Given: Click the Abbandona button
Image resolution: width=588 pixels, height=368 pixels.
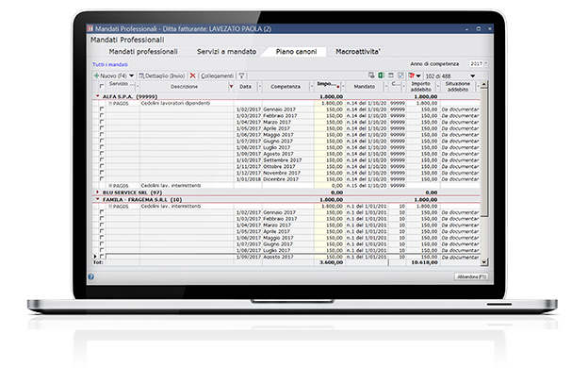Looking at the screenshot, I should pos(471,276).
